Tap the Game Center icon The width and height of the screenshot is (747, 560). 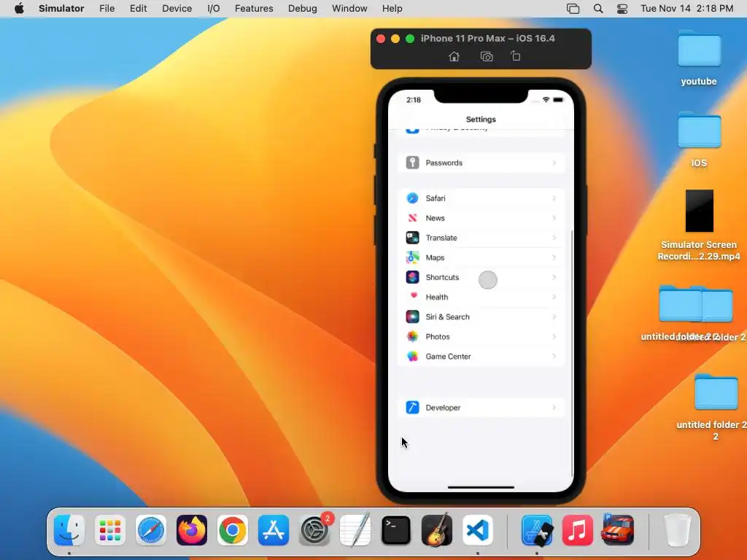(413, 356)
